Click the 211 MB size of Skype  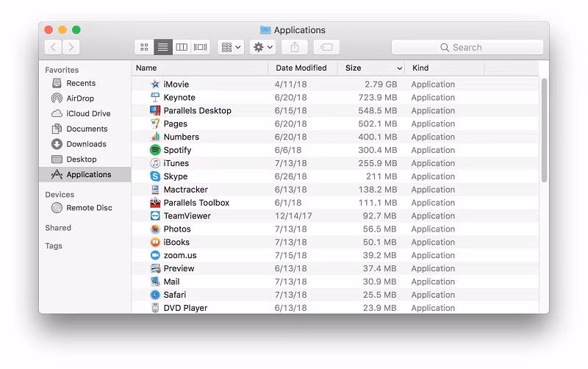pos(381,176)
